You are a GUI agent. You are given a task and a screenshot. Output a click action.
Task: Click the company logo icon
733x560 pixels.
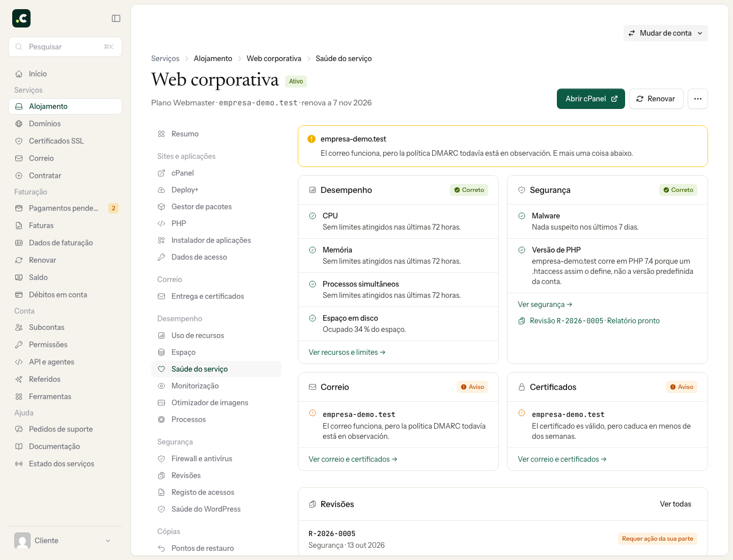point(21,18)
